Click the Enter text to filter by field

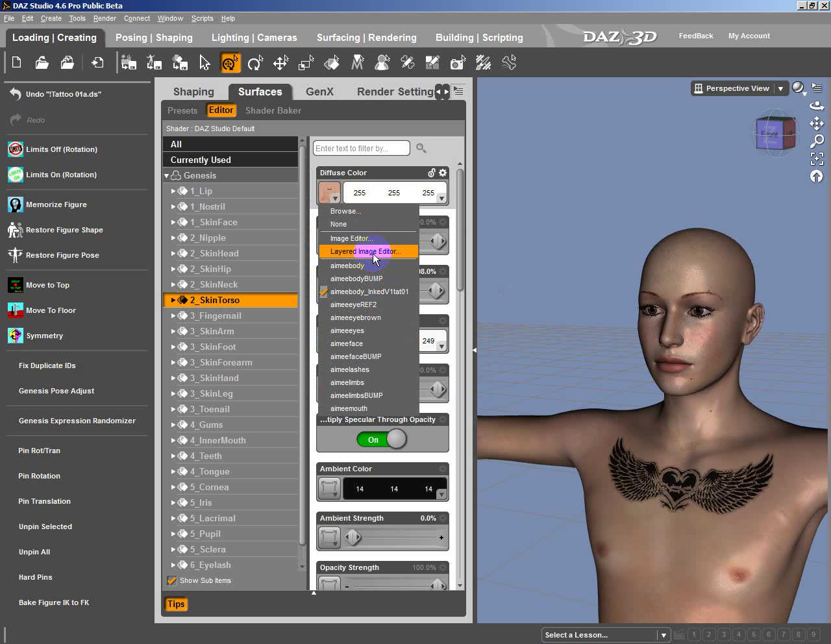point(362,149)
